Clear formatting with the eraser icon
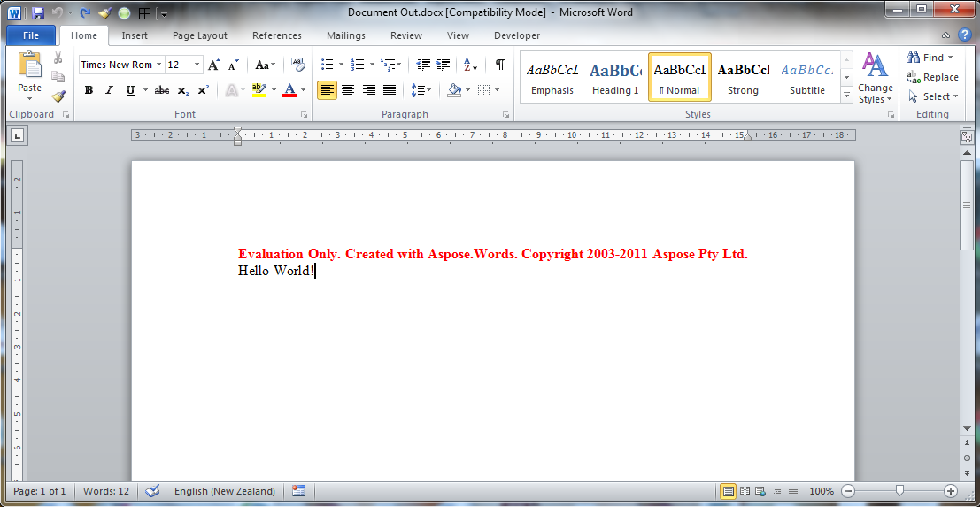This screenshot has width=980, height=507. click(x=298, y=65)
